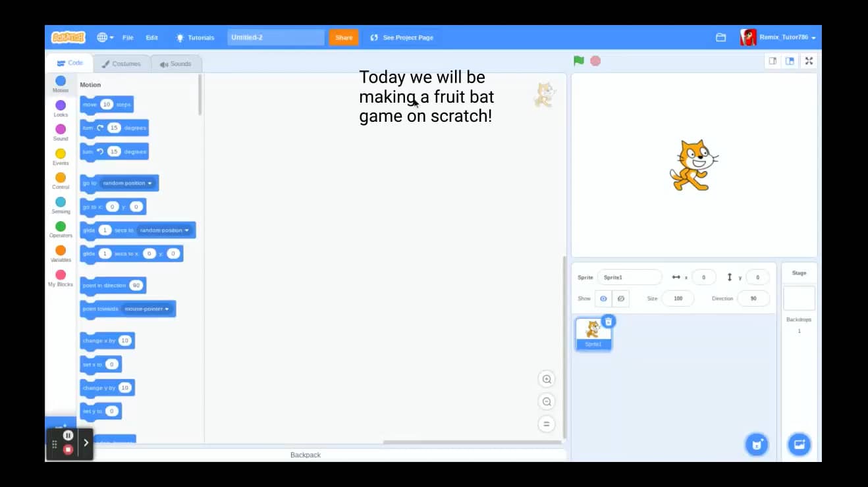868x487 pixels.
Task: Switch to the Costumes tab
Action: [x=121, y=64]
